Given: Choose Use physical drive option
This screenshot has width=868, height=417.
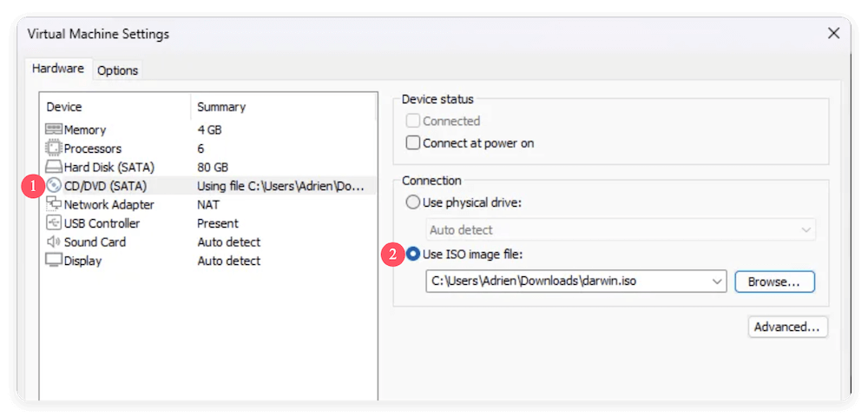Looking at the screenshot, I should coord(413,202).
